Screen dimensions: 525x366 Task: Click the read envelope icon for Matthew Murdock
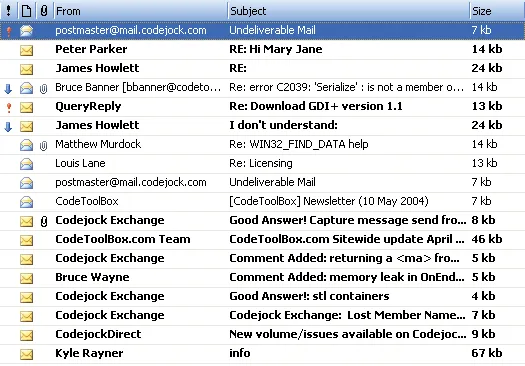26,145
